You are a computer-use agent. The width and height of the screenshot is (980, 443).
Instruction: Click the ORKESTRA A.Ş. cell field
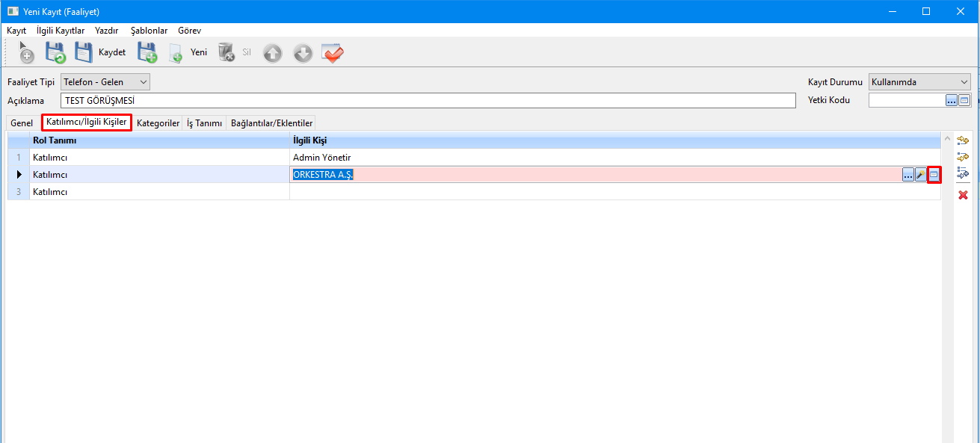[596, 174]
